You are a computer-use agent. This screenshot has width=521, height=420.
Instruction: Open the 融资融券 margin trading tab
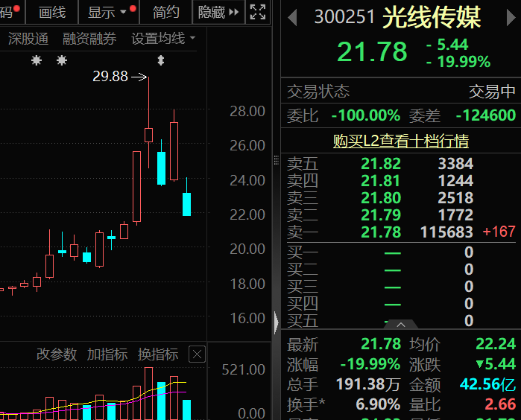click(x=89, y=39)
